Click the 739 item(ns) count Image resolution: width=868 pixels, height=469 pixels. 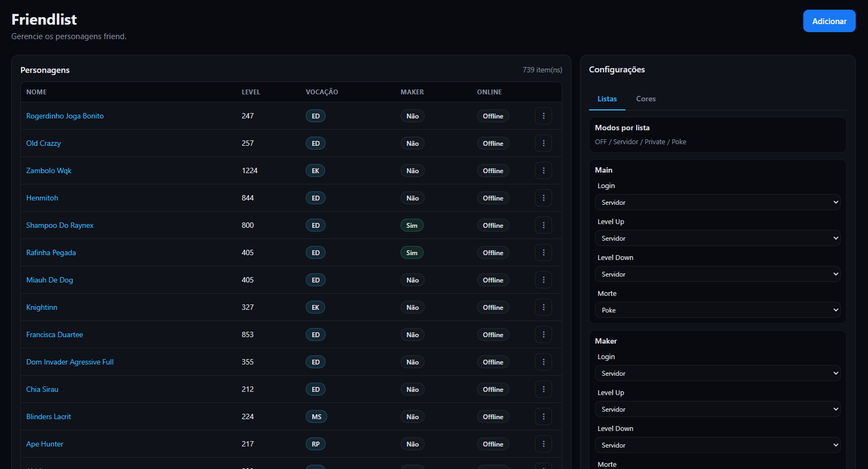click(x=542, y=70)
